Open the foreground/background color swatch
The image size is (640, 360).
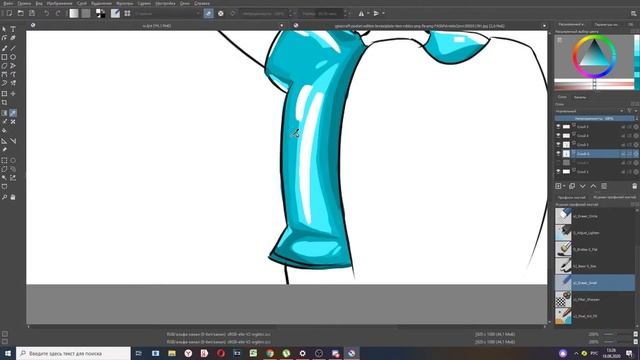click(x=100, y=13)
